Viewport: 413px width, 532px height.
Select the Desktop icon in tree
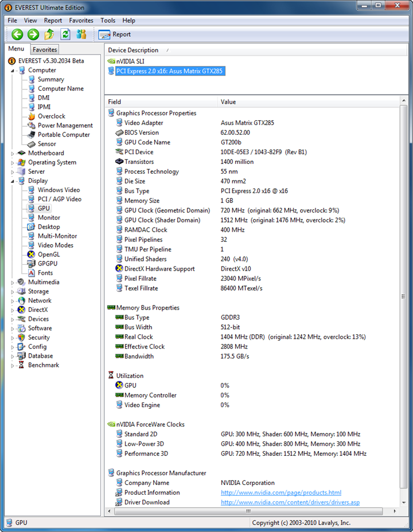(31, 226)
